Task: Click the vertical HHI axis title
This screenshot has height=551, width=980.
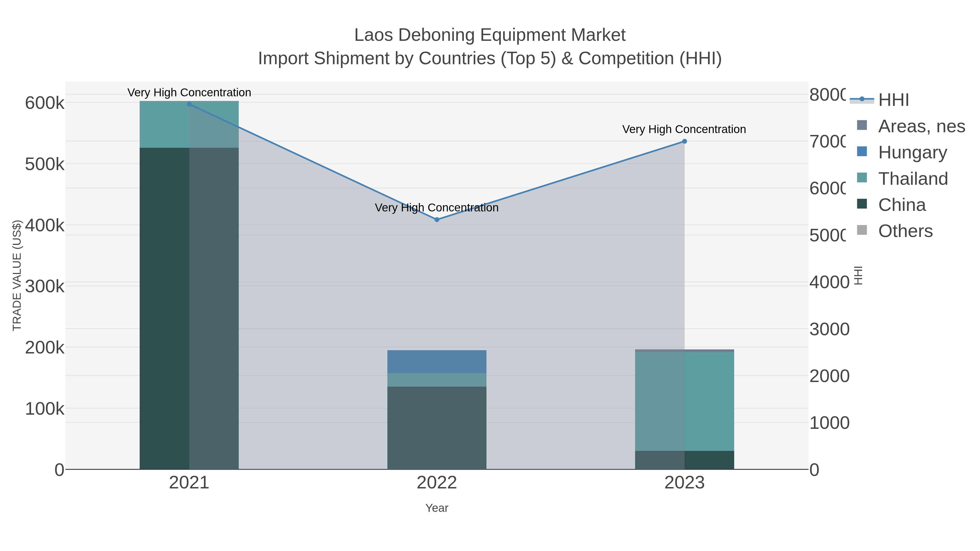Action: [x=858, y=275]
